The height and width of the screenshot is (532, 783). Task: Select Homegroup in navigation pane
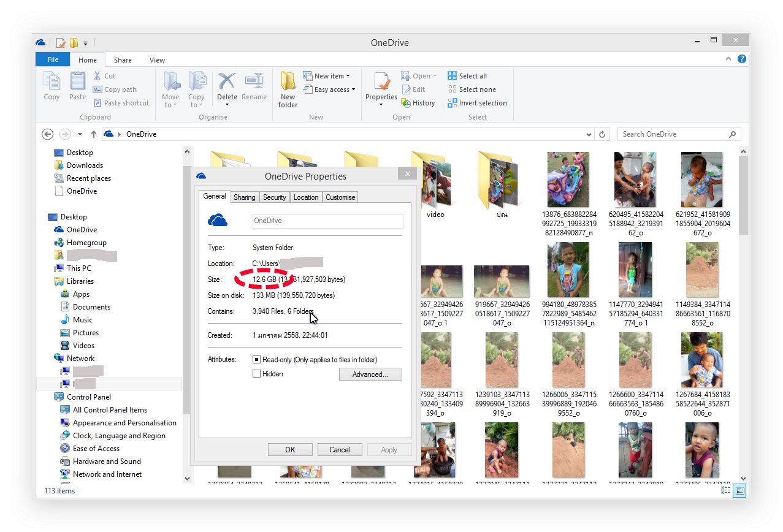pyautogui.click(x=86, y=243)
